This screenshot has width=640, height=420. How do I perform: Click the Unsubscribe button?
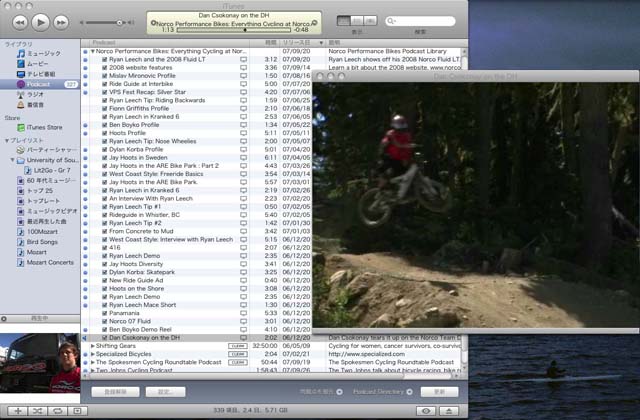coord(116,392)
